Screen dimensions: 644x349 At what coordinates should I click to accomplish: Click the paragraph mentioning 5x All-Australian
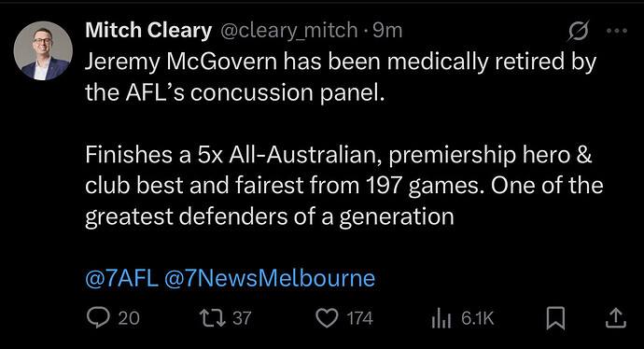[344, 186]
